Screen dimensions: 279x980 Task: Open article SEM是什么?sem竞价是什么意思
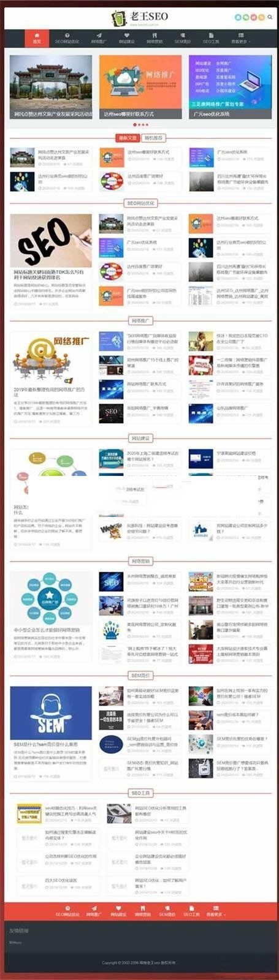tap(46, 745)
